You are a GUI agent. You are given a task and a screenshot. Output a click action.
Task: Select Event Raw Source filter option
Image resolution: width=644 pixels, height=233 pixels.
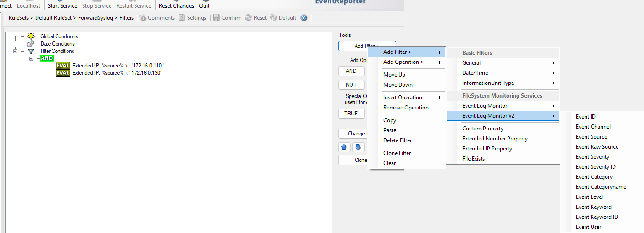pyautogui.click(x=602, y=147)
